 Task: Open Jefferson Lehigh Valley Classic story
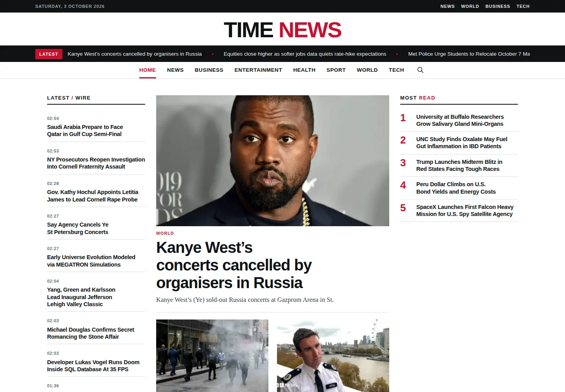point(81,297)
